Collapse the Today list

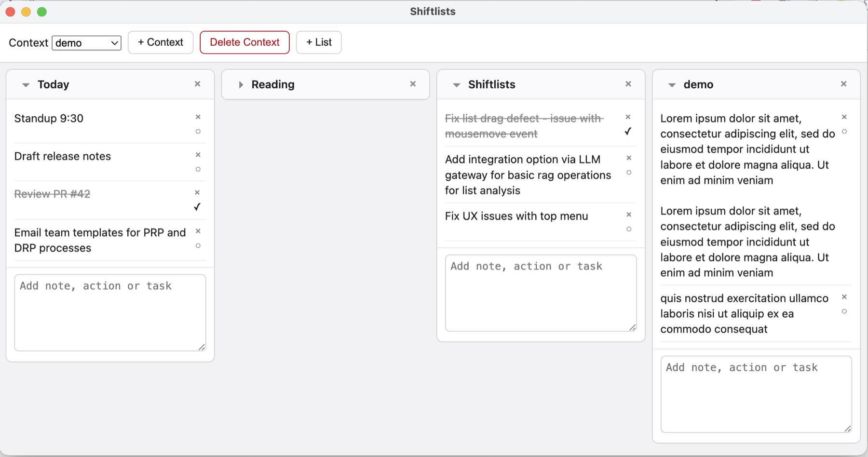(26, 85)
